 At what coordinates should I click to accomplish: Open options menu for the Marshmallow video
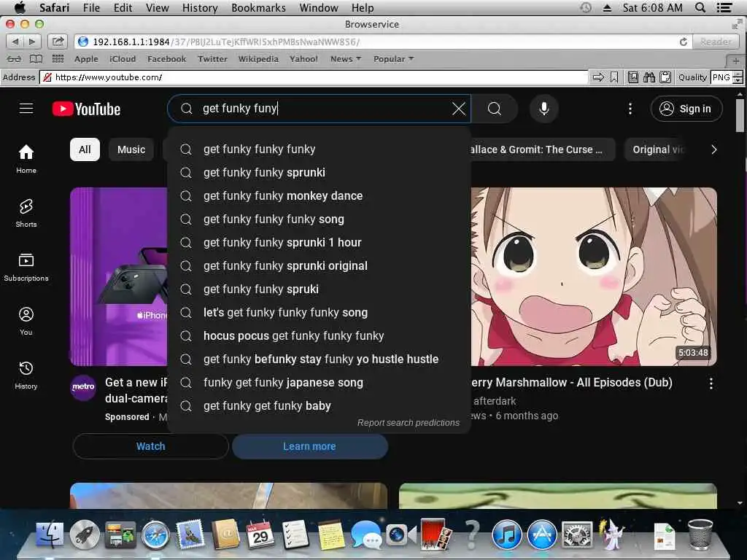[711, 384]
